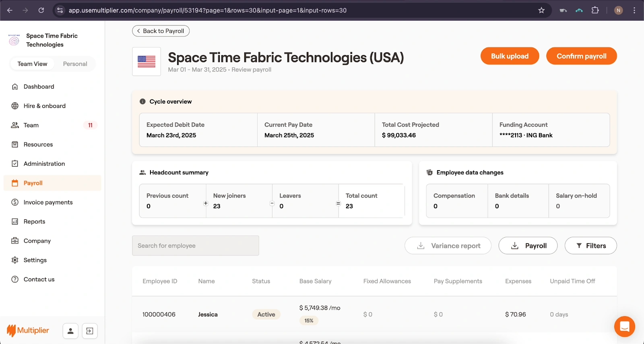This screenshot has height=344, width=644.
Task: Click the Resources icon in sidebar
Action: click(15, 144)
